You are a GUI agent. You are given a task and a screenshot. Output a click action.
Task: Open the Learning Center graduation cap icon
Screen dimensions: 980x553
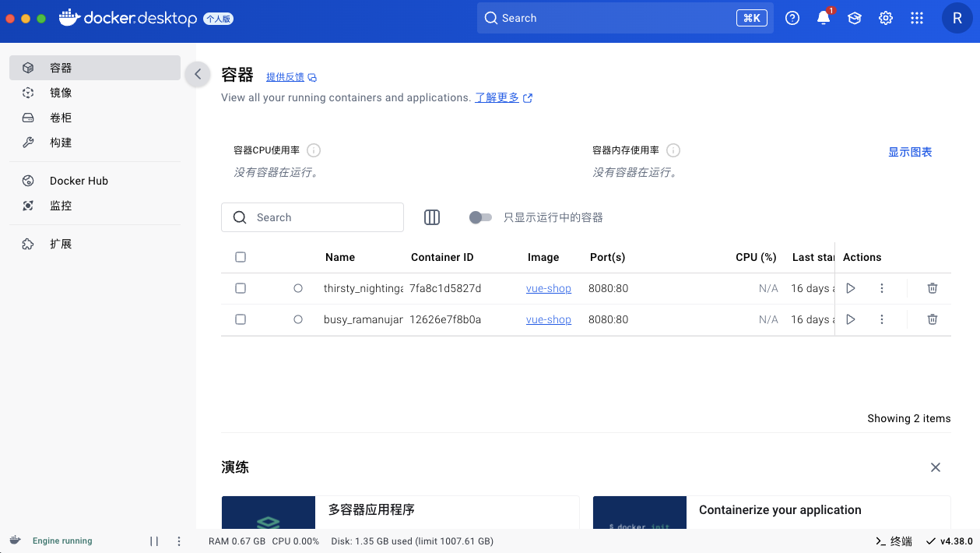(x=854, y=19)
